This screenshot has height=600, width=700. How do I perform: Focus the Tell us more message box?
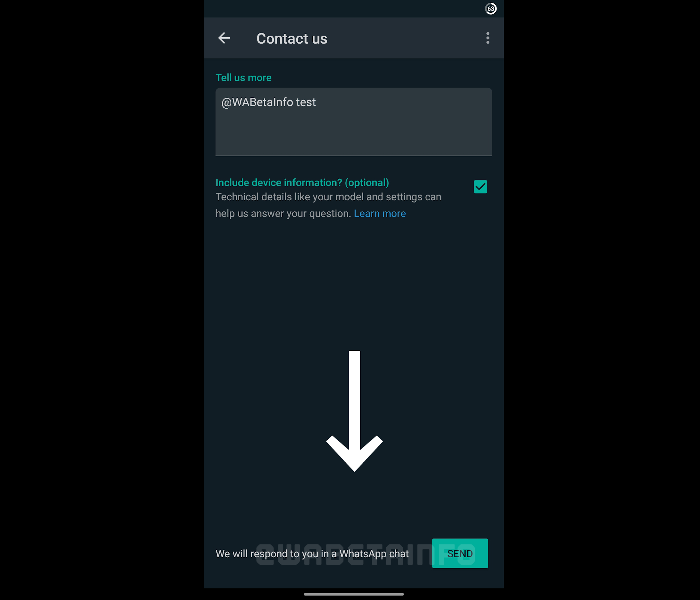354,122
